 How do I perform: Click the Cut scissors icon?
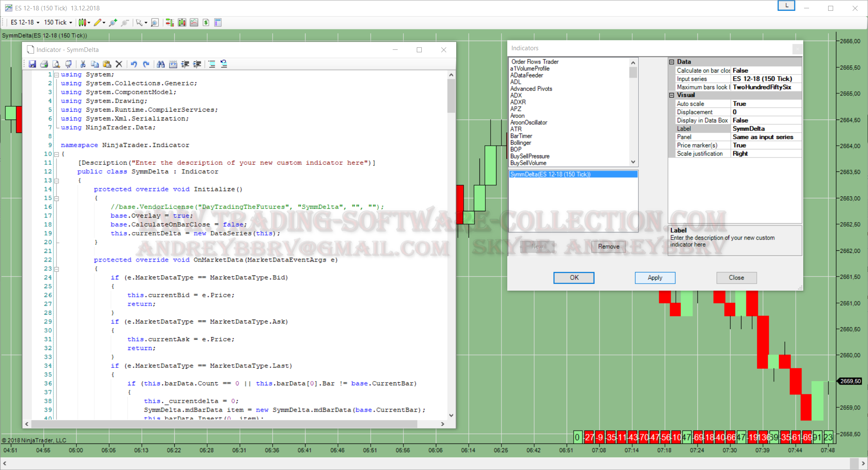[x=83, y=64]
